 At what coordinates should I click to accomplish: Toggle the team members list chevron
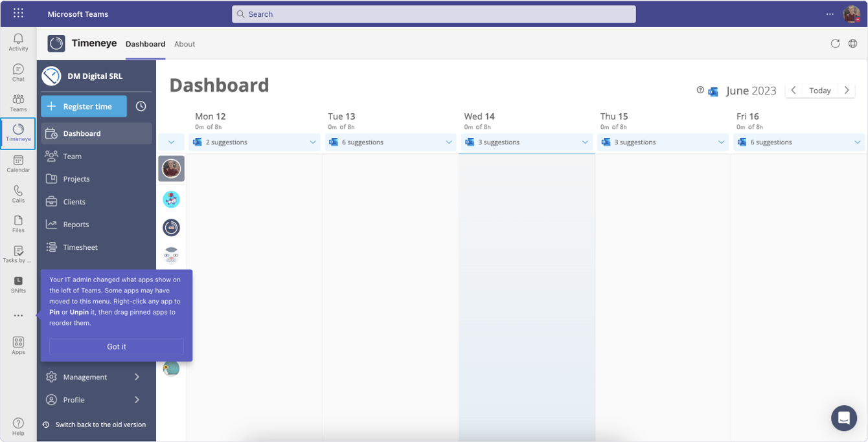pos(171,142)
